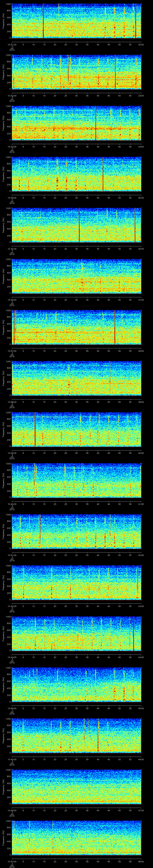Viewport: 153px width, 868px height.
Task: Select the 34:00 end timestamp
Action: point(141,146)
